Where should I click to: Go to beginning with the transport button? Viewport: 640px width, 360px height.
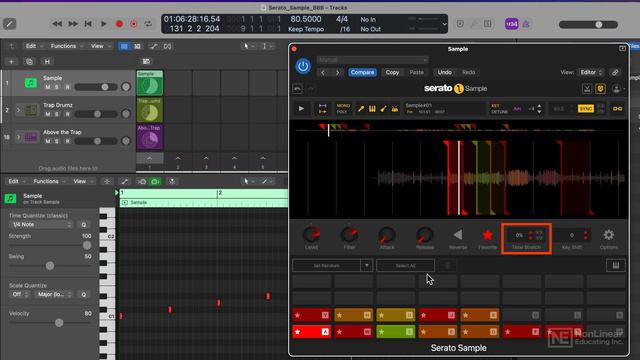pos(88,24)
